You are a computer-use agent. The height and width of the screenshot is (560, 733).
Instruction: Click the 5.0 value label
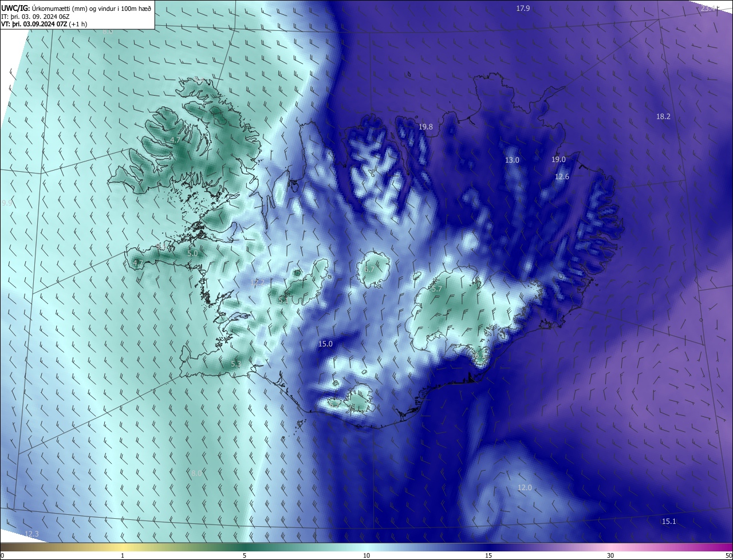(192, 253)
